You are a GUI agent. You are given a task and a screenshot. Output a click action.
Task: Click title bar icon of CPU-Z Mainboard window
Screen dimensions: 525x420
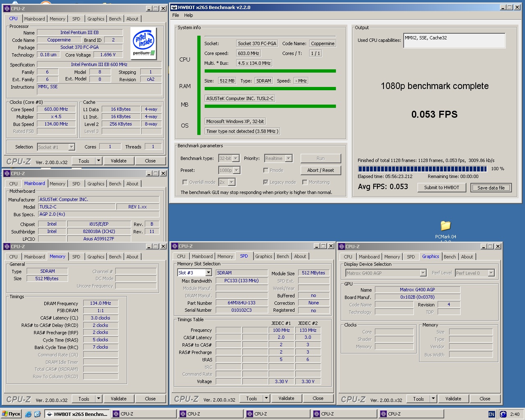pos(7,173)
